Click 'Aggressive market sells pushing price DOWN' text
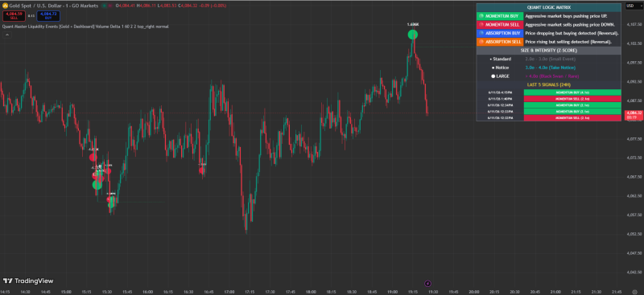 click(x=570, y=25)
